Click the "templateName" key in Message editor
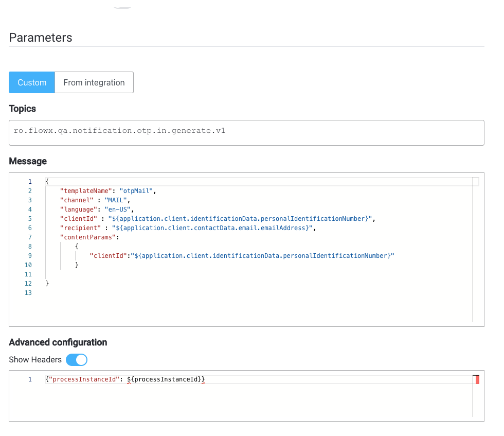The width and height of the screenshot is (504, 436). (86, 191)
